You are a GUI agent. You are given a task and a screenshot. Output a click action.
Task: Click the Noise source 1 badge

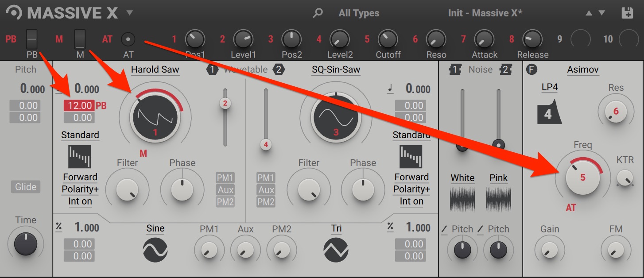click(455, 69)
